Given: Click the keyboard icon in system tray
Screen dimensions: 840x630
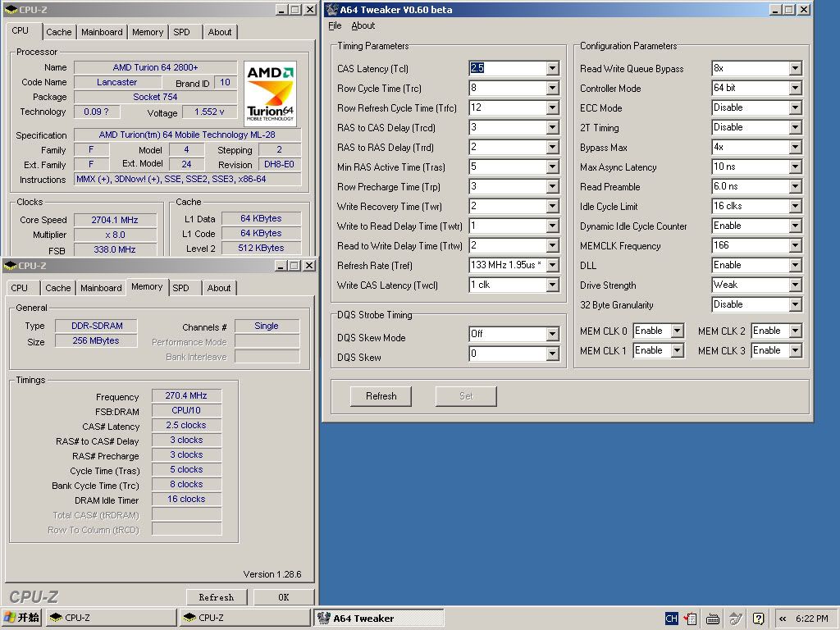Looking at the screenshot, I should 713,619.
